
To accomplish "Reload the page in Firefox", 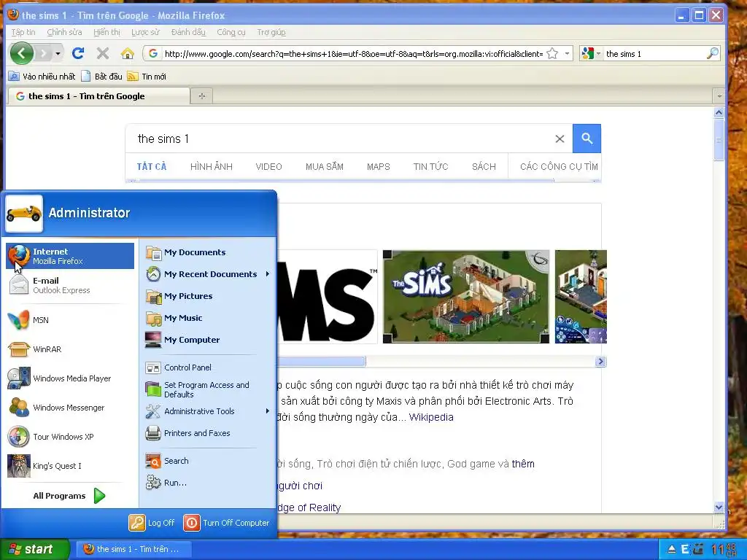I will click(x=78, y=53).
